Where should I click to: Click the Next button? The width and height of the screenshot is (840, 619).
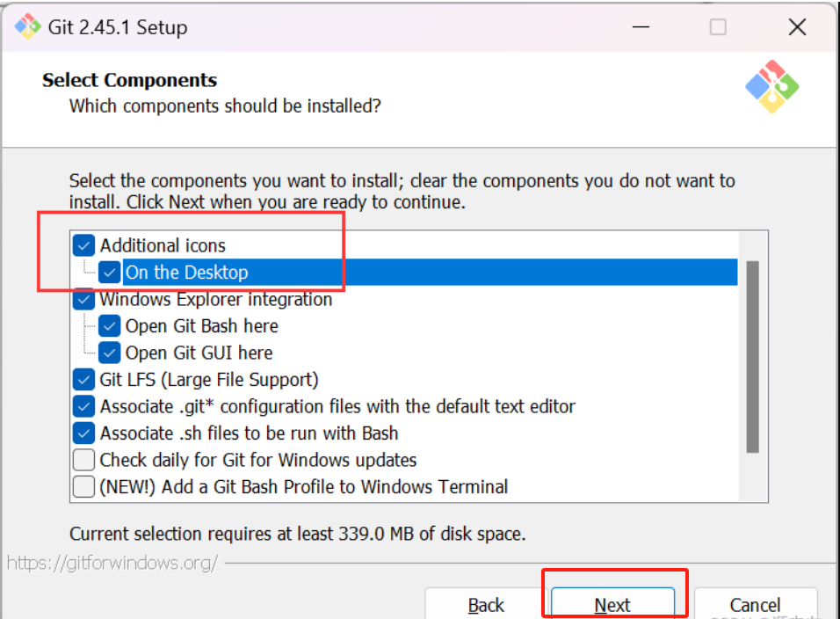[x=612, y=605]
